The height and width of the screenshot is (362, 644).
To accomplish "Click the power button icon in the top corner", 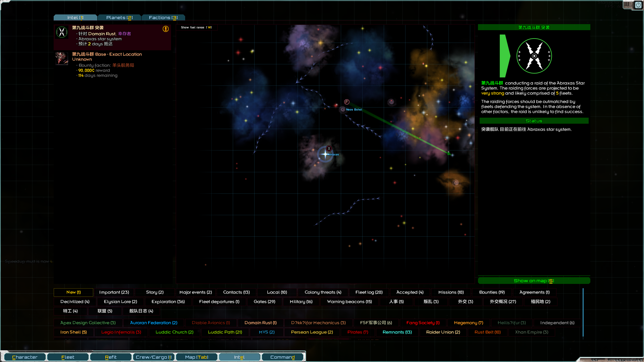I will (638, 5).
